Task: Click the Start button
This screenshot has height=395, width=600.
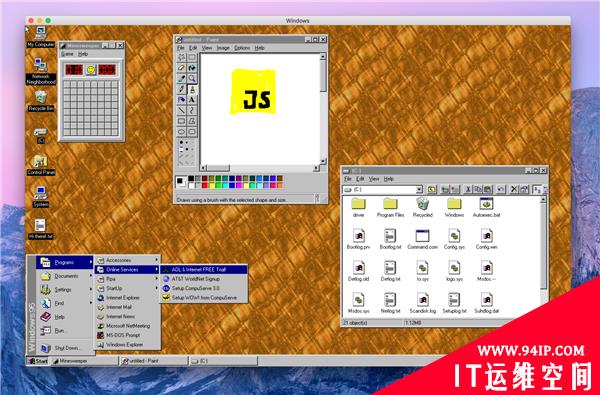Action: pos(38,361)
